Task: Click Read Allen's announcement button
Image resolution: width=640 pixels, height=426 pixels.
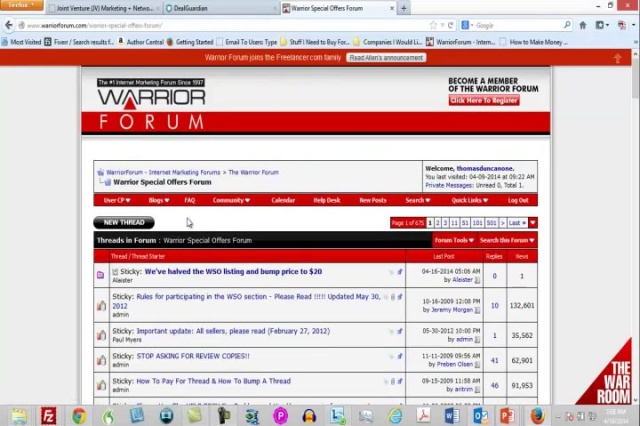Action: tap(386, 58)
